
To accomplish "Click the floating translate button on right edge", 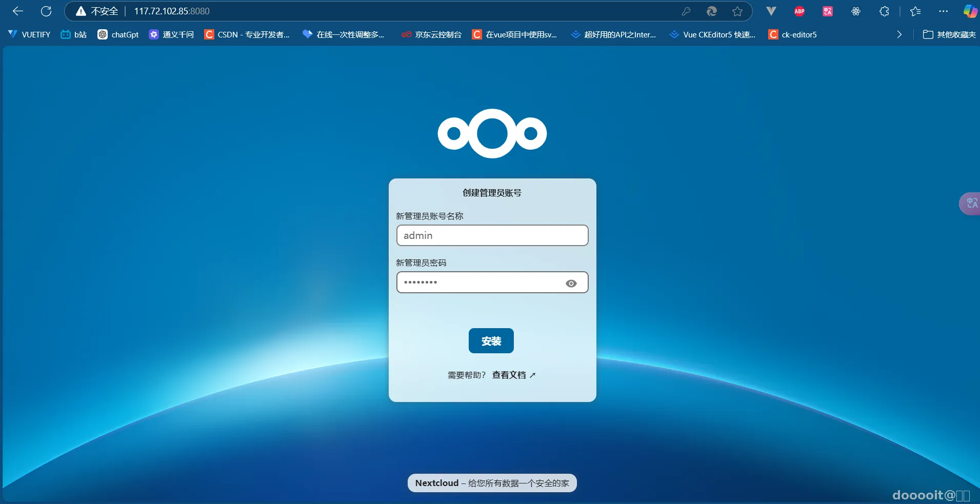I will (x=971, y=204).
